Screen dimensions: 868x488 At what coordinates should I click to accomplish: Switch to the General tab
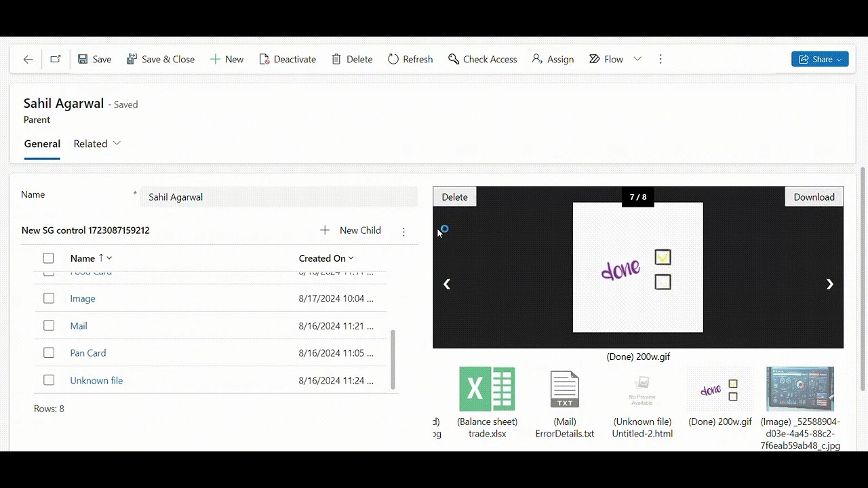tap(42, 144)
